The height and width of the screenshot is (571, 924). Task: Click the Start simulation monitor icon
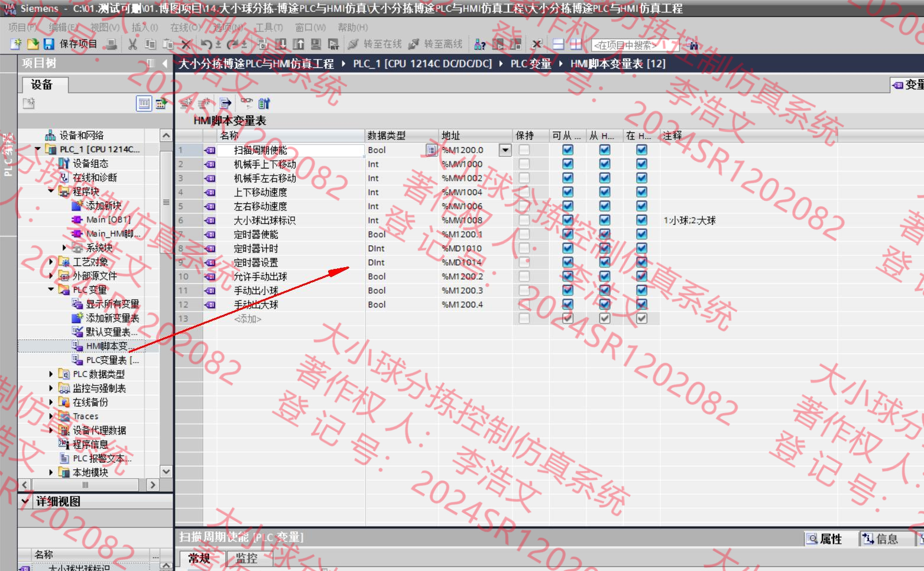[x=316, y=44]
